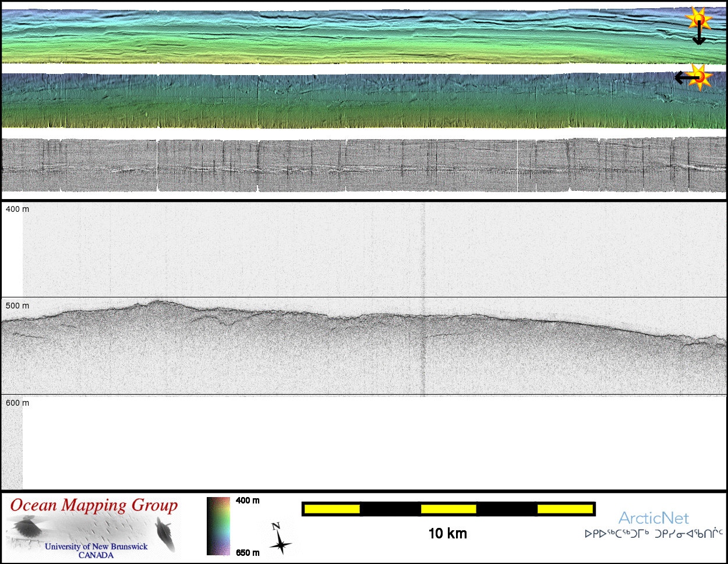The width and height of the screenshot is (728, 564).
Task: Click the 500 m depth axis label
Action: click(x=17, y=306)
